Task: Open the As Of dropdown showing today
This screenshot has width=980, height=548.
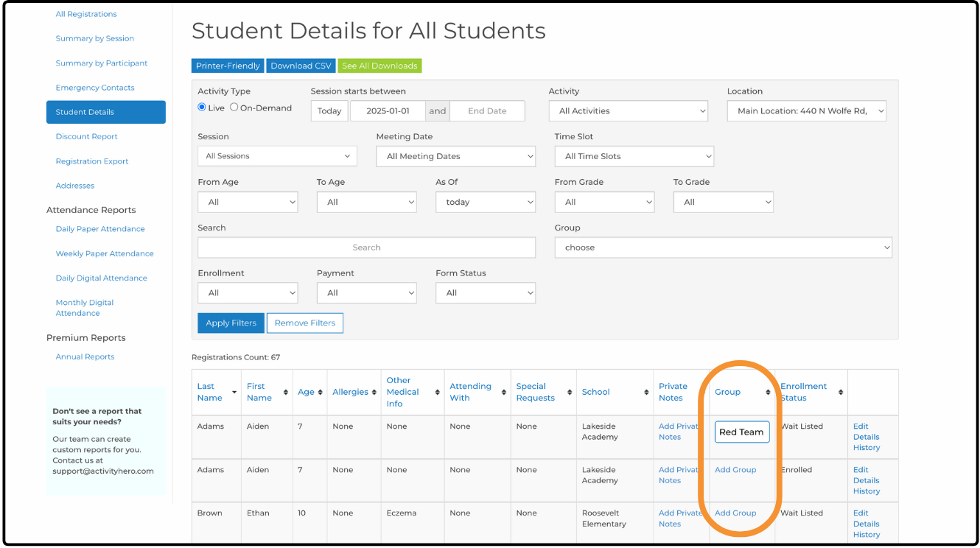Action: point(486,202)
